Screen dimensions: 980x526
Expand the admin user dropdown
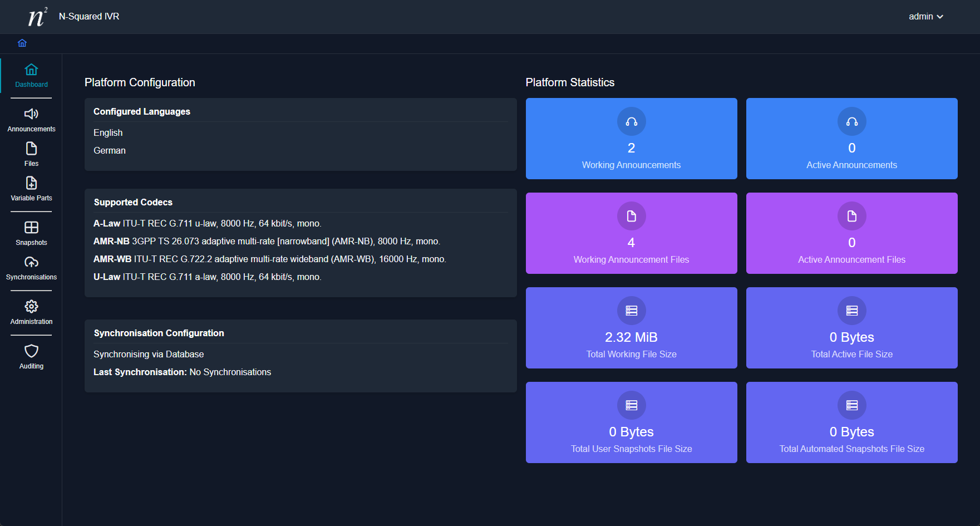point(920,17)
